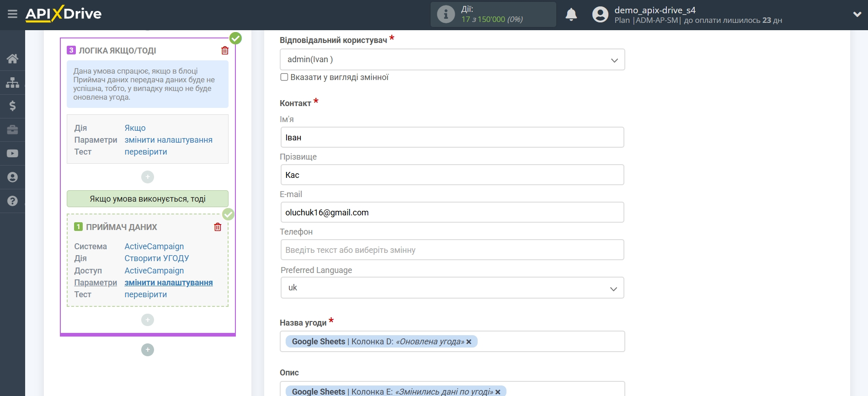The width and height of the screenshot is (868, 396).
Task: Click the Створити УГОДУ link
Action: click(x=157, y=258)
